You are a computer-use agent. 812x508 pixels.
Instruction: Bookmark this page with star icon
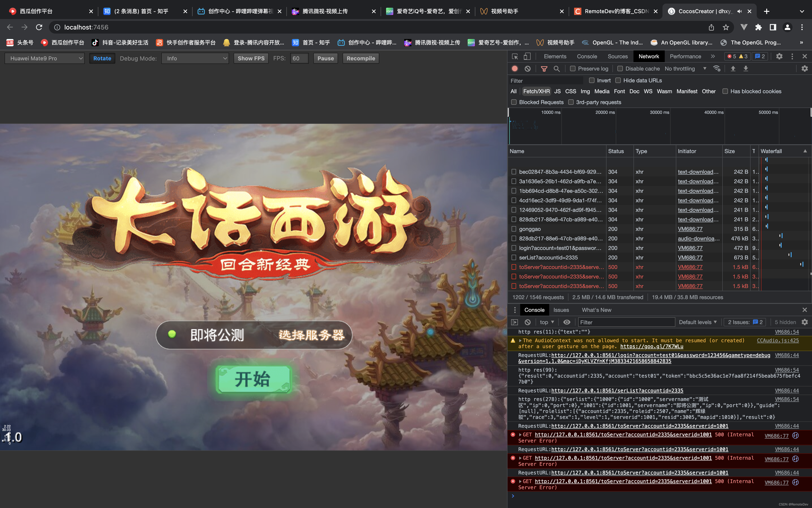(x=726, y=27)
